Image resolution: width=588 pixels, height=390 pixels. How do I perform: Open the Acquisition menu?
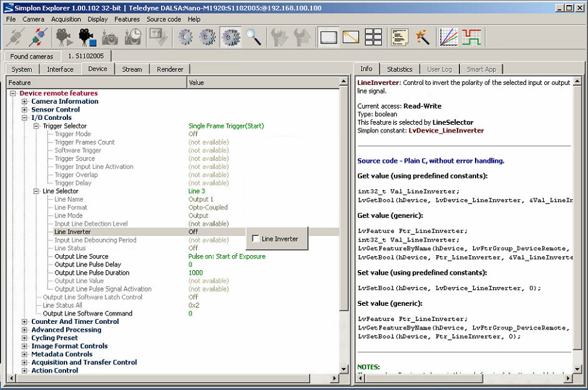tap(66, 19)
